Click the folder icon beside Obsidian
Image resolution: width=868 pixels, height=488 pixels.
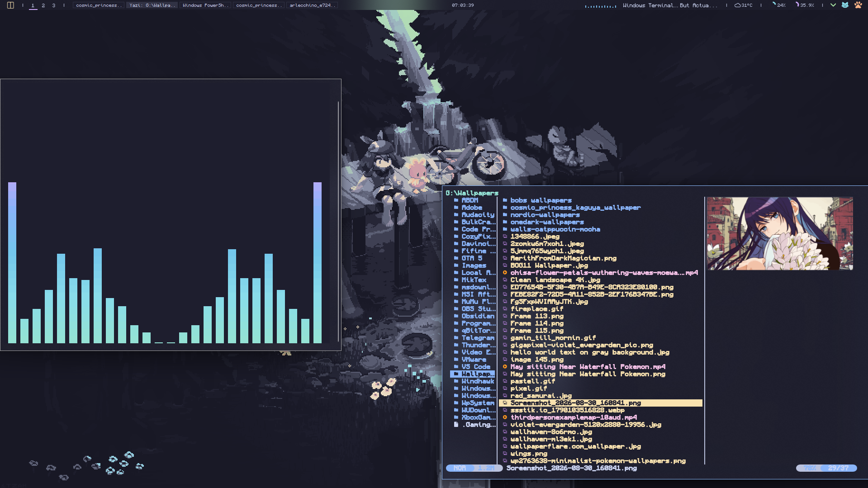click(x=456, y=316)
